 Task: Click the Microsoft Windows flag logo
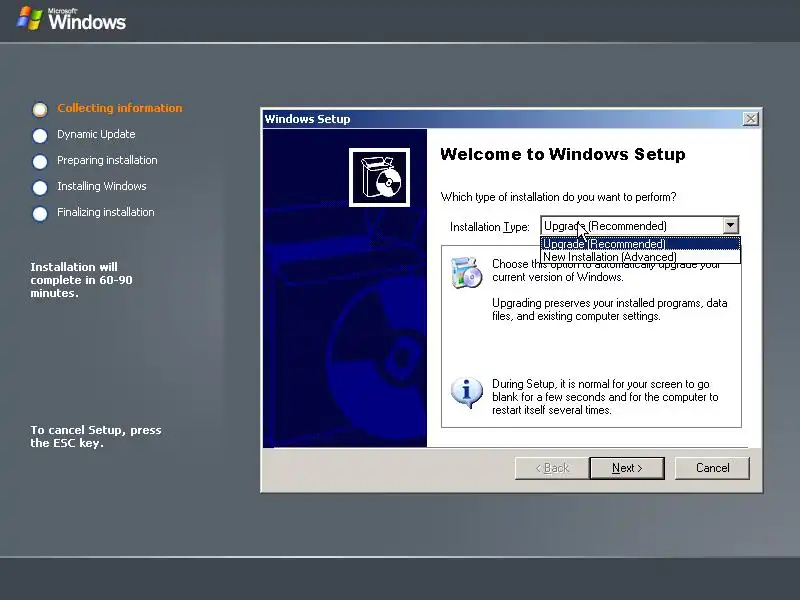(29, 19)
